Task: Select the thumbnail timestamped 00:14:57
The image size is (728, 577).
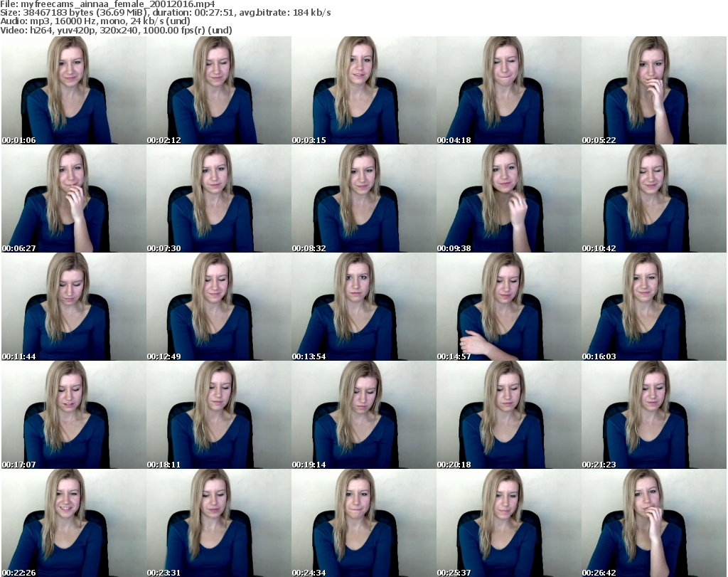Action: (x=509, y=307)
